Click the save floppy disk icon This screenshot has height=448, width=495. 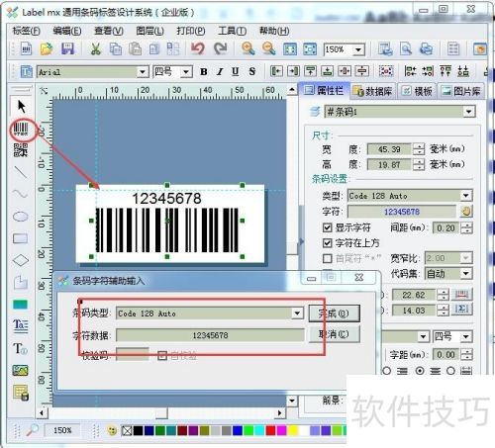pos(67,49)
